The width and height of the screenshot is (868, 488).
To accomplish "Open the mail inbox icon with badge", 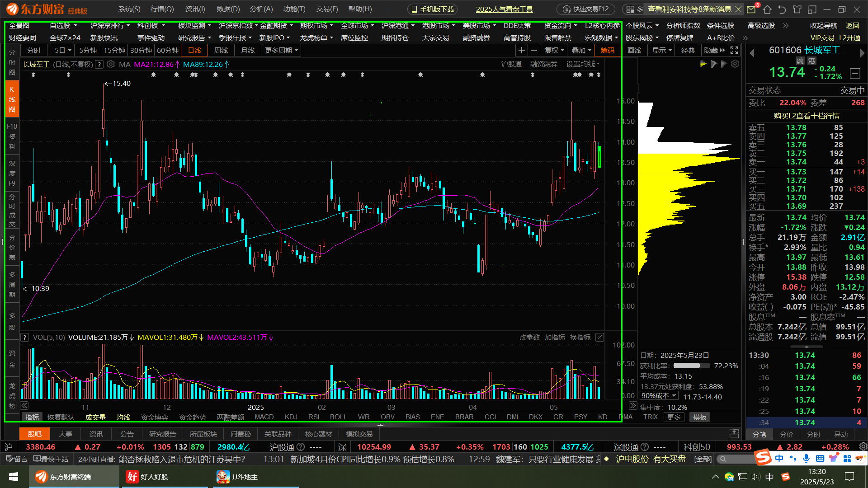I will [751, 9].
